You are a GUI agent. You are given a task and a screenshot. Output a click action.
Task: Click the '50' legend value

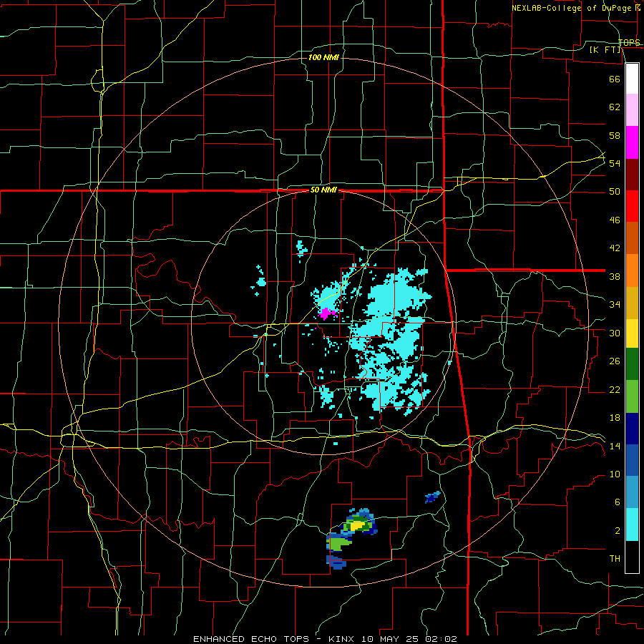615,192
